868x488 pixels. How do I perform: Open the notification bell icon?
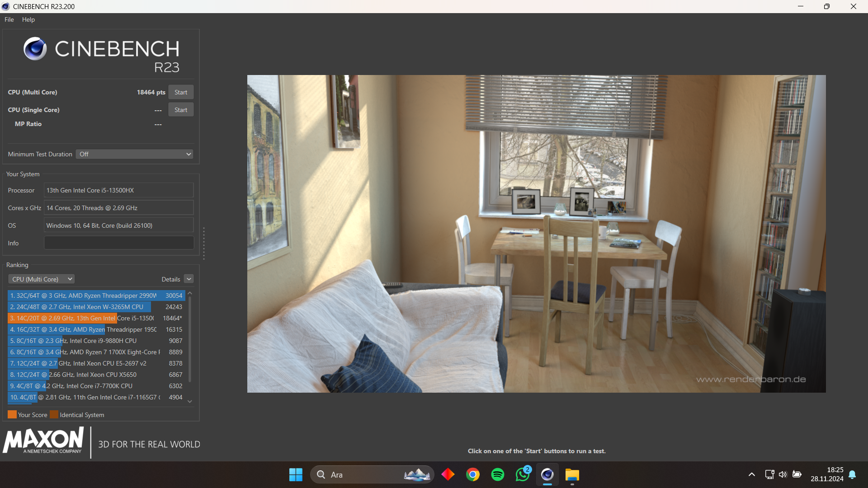(852, 474)
